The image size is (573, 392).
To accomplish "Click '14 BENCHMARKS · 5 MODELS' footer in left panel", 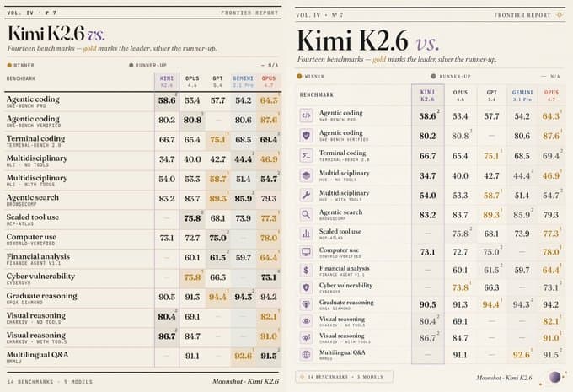I will pos(50,382).
